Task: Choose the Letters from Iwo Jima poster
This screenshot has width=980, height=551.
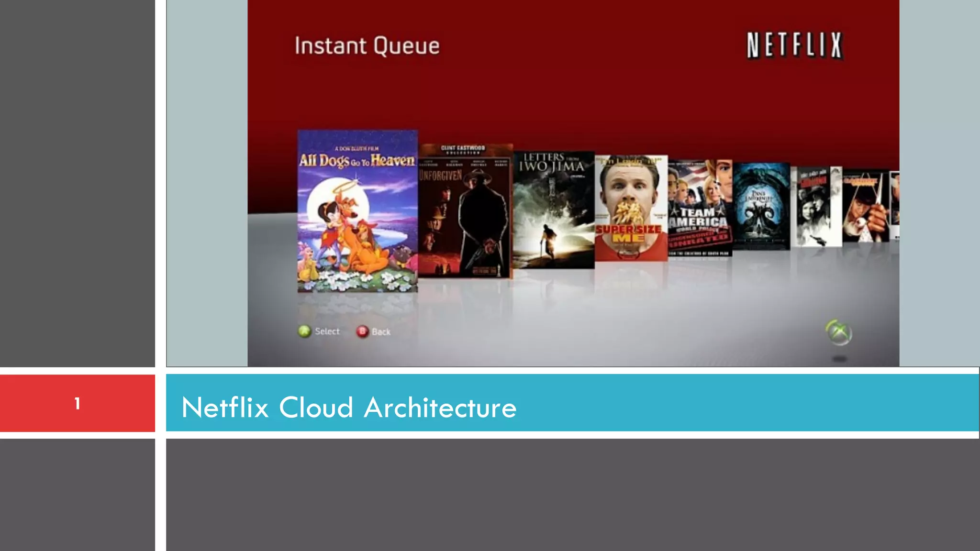Action: tap(553, 210)
